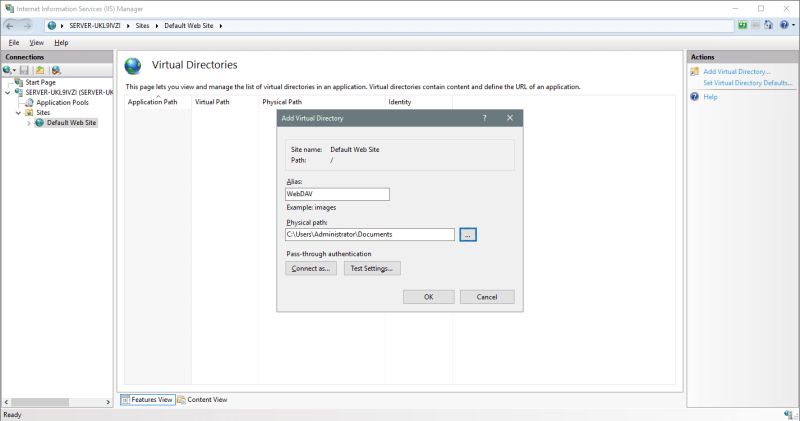Open dropdown arrow after SERVER-UKL9IVZI in breadcrumb

[128, 26]
